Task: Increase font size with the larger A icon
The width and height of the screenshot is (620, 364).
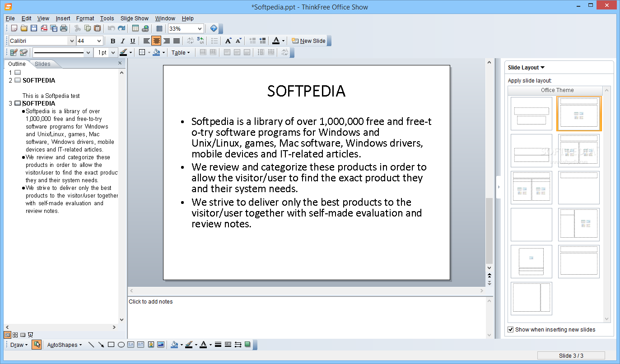Action: [228, 41]
